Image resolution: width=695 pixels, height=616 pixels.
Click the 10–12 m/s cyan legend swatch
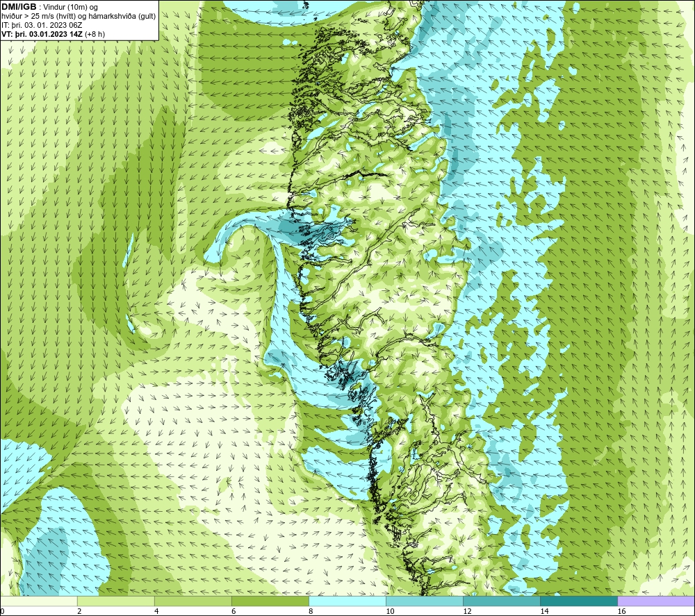click(x=425, y=601)
